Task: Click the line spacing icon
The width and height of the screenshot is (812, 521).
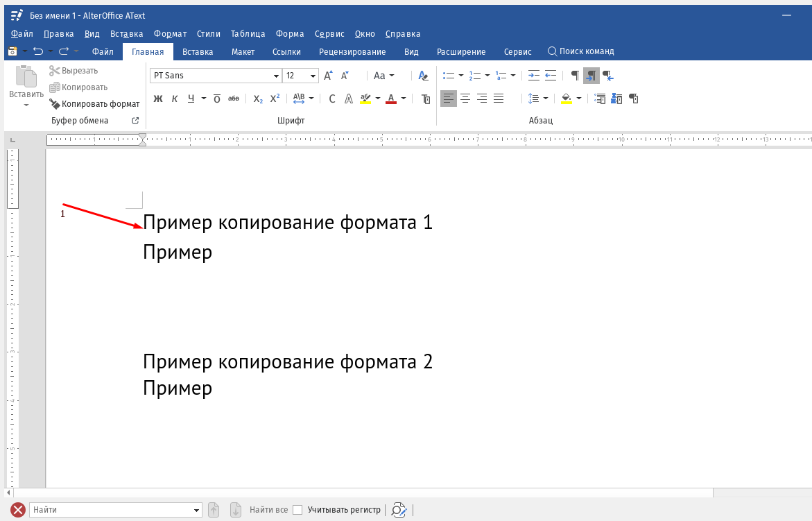Action: tap(533, 99)
